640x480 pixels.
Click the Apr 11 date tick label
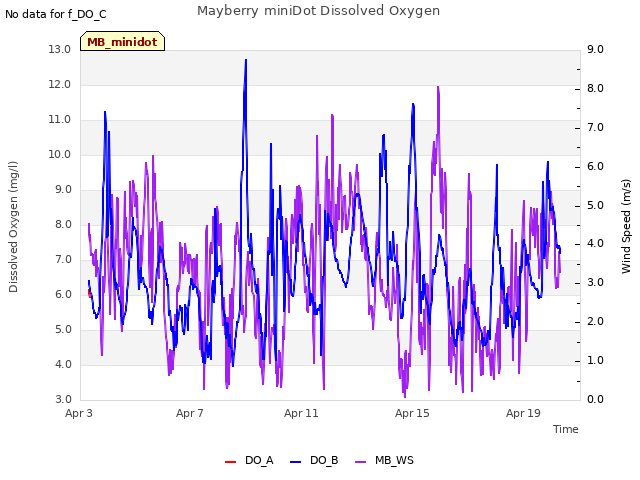pyautogui.click(x=301, y=413)
